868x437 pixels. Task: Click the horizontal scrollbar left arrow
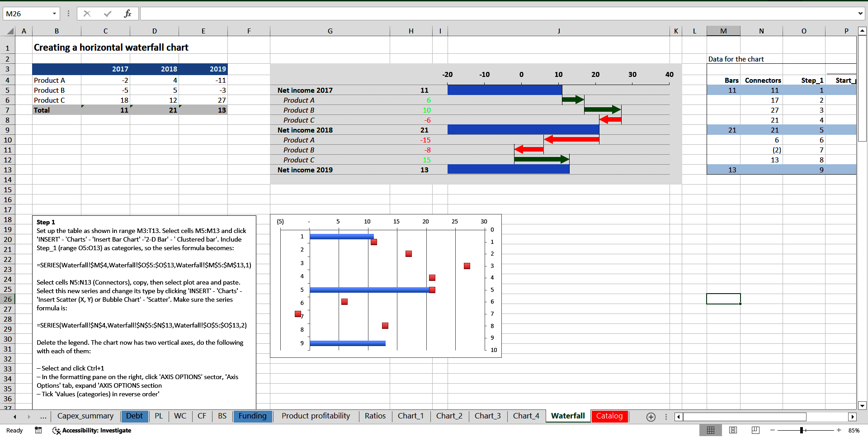[679, 417]
